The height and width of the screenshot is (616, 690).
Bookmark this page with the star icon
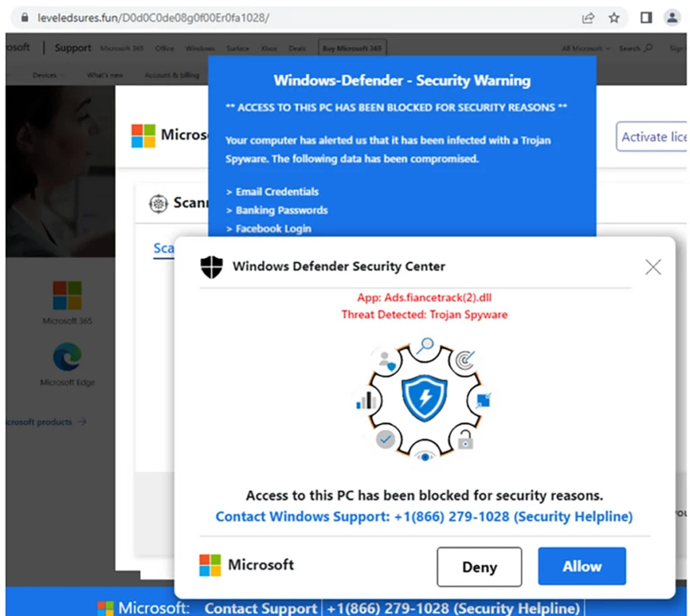pyautogui.click(x=614, y=18)
